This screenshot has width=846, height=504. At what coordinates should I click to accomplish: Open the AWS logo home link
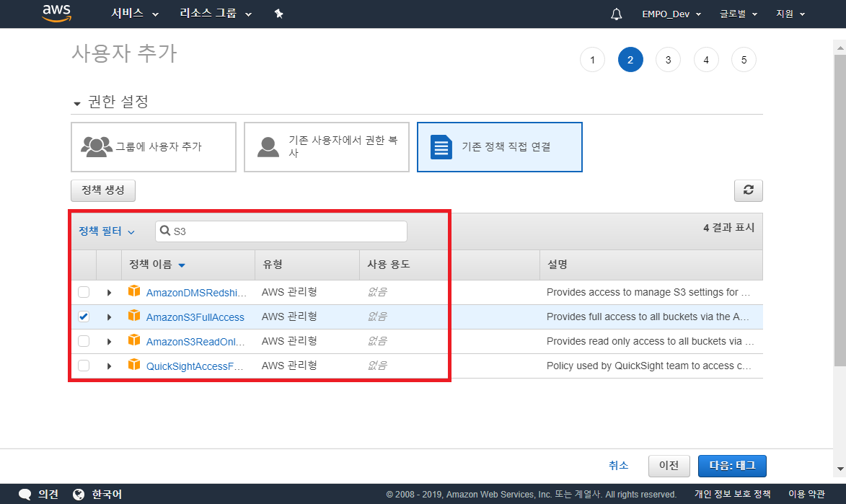point(57,14)
